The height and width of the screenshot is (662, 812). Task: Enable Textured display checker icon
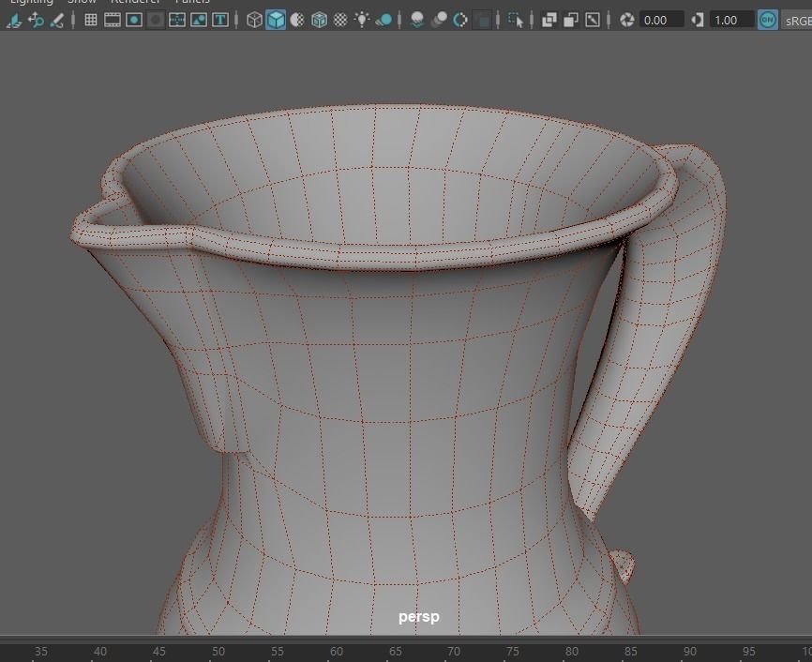click(x=340, y=21)
